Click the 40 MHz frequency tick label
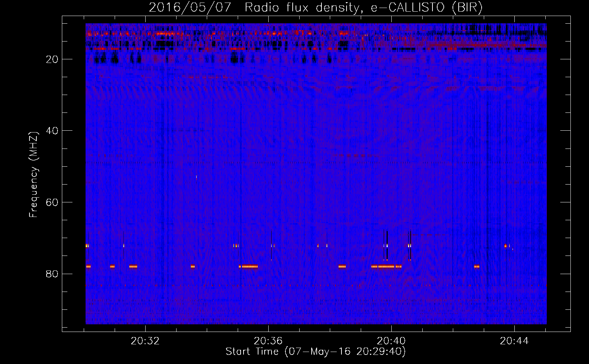The height and width of the screenshot is (364, 589). point(52,131)
